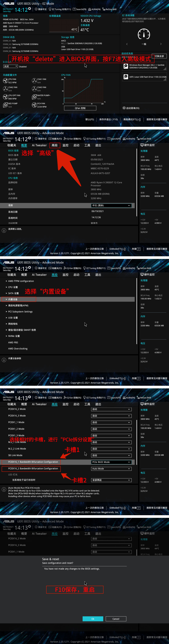This screenshot has height=644, width=169.
Task: Select the AIO PUMP icon
Action: tap(5, 105)
